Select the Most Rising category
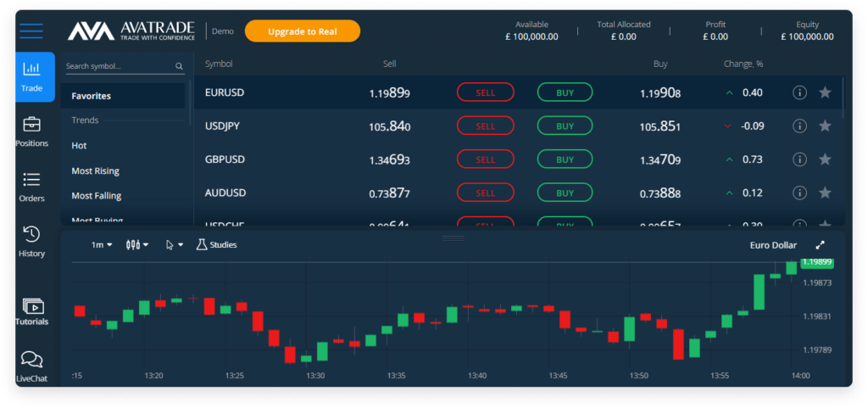The image size is (868, 408). (x=95, y=171)
